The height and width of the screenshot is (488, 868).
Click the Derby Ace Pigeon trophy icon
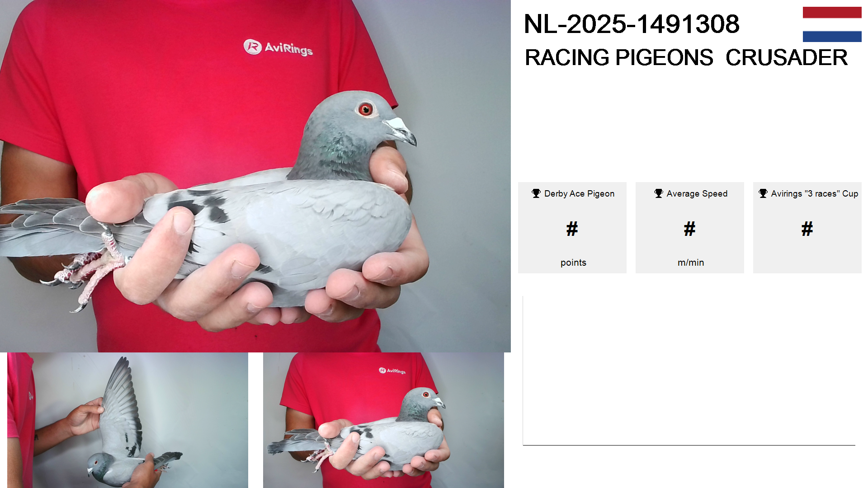click(x=536, y=193)
